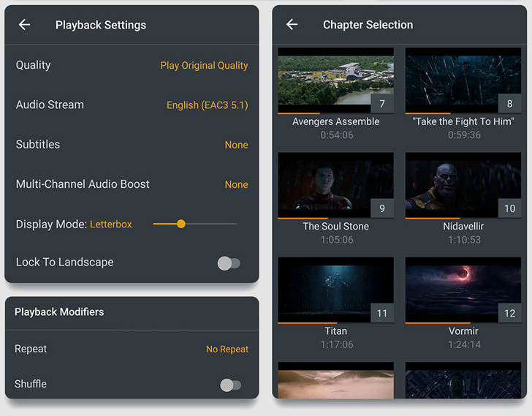Click the Letterbox display mode value

click(110, 224)
